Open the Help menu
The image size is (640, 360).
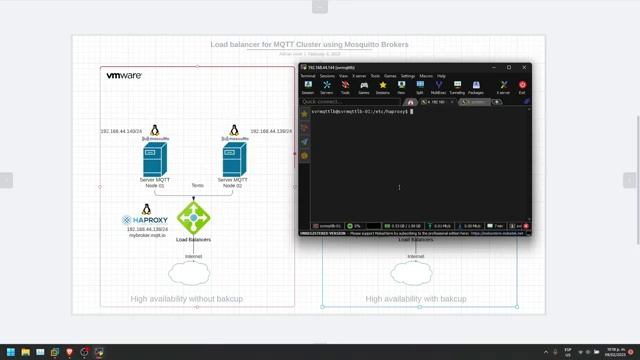[x=441, y=76]
